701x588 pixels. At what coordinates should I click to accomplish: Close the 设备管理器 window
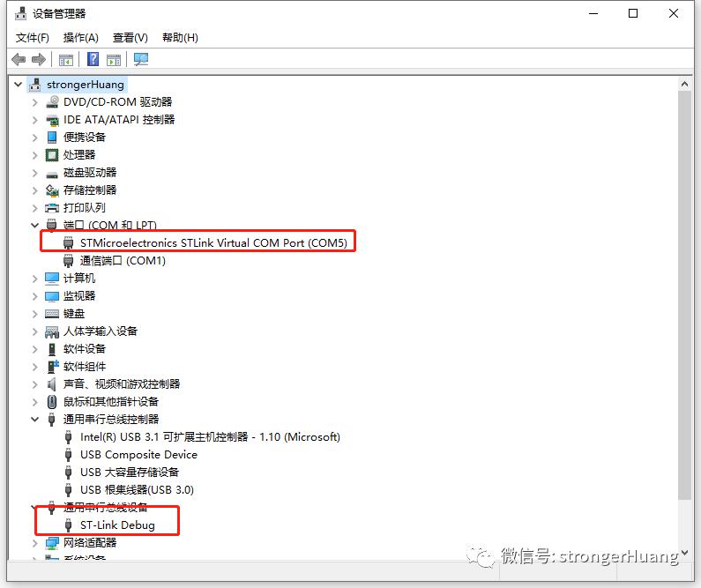point(674,13)
